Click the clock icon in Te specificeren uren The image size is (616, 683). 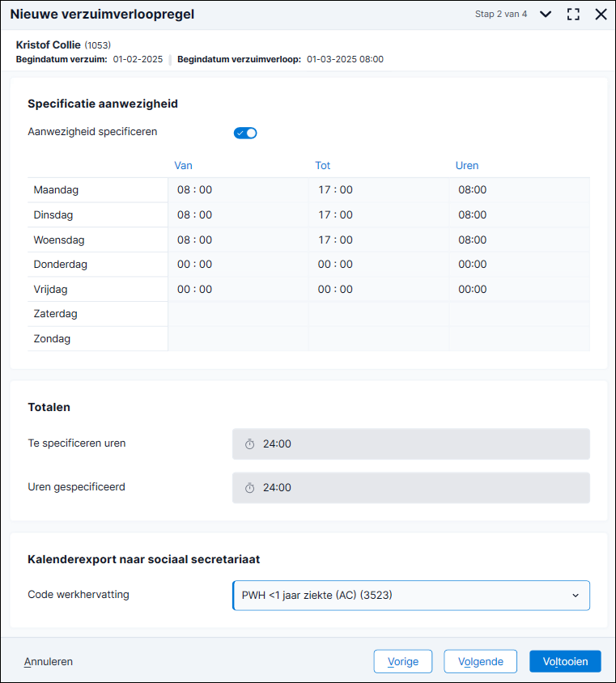pyautogui.click(x=249, y=443)
